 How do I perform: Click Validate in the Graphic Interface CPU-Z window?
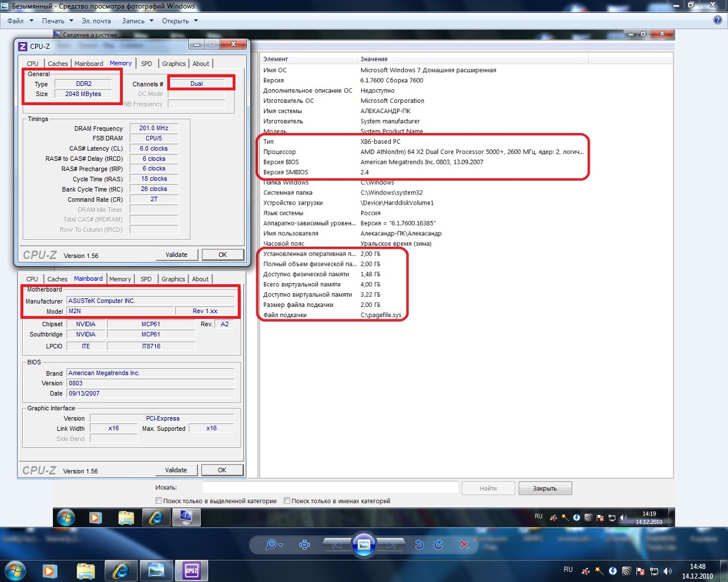[176, 470]
